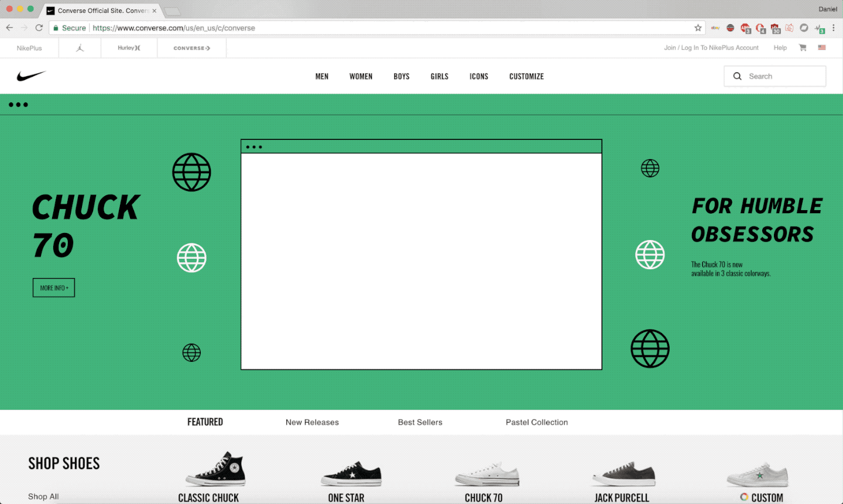Open the MEN menu
Viewport: 843px width, 504px height.
322,76
